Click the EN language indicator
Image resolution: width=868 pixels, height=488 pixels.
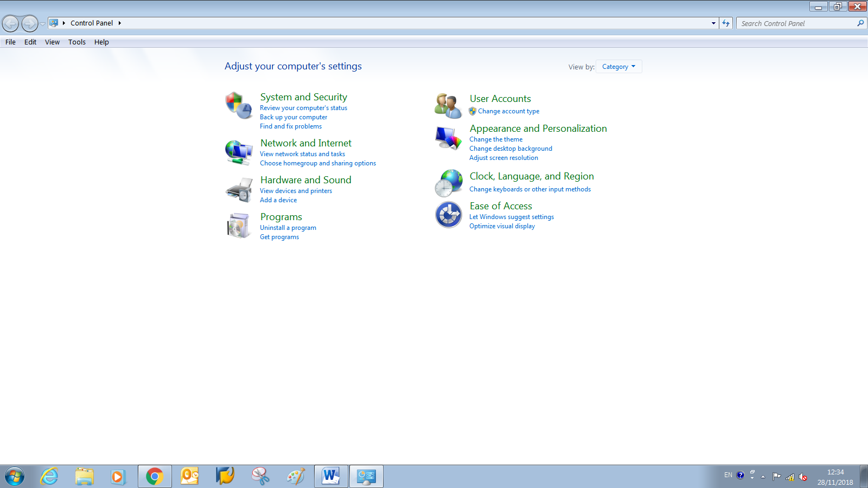tap(728, 475)
